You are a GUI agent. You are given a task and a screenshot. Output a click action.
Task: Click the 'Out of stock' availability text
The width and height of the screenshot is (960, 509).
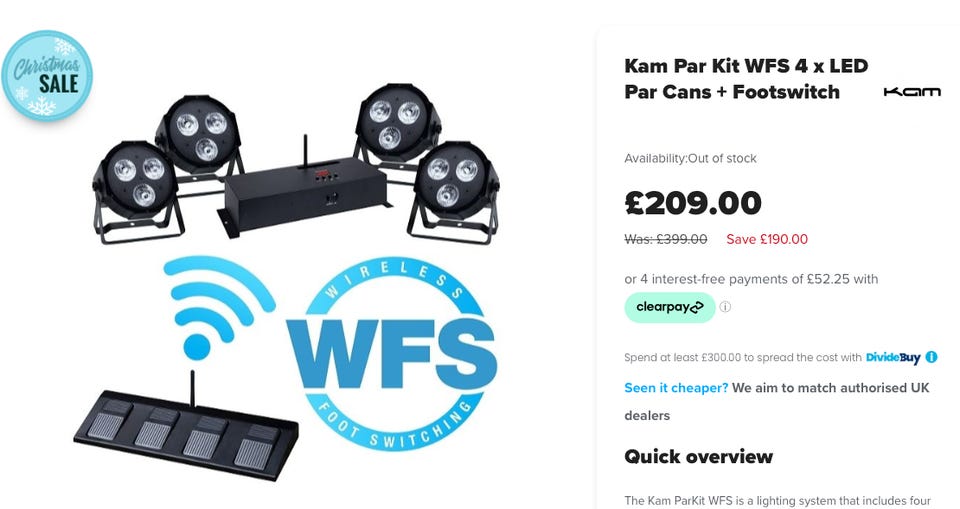[x=722, y=159]
